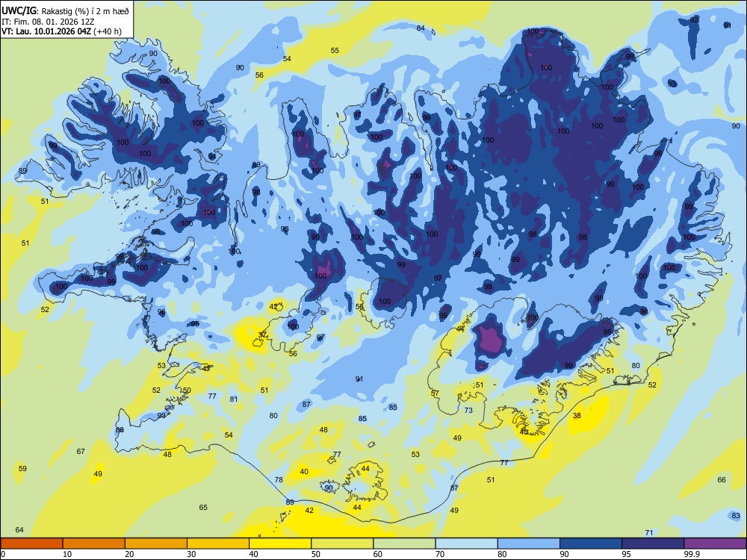Click the humidity value 65 south of Reykjanes
The height and width of the screenshot is (560, 747).
[x=203, y=508]
